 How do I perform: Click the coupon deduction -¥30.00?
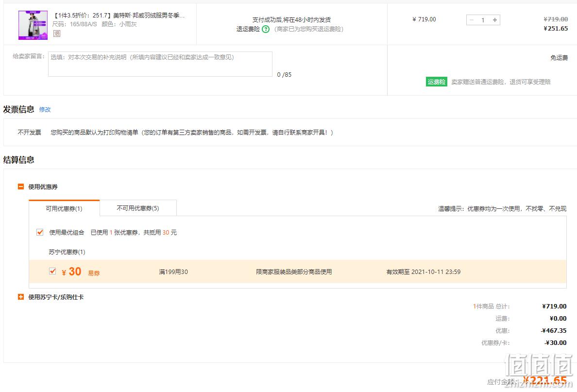point(556,342)
